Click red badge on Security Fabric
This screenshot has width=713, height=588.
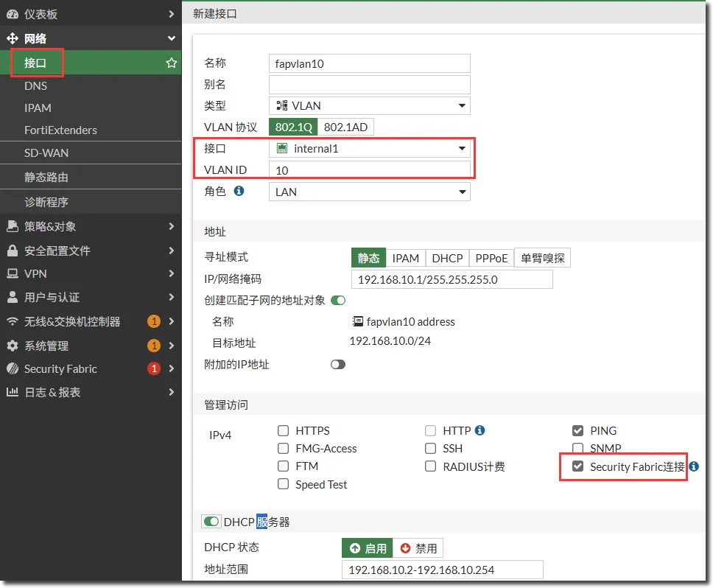coord(154,368)
